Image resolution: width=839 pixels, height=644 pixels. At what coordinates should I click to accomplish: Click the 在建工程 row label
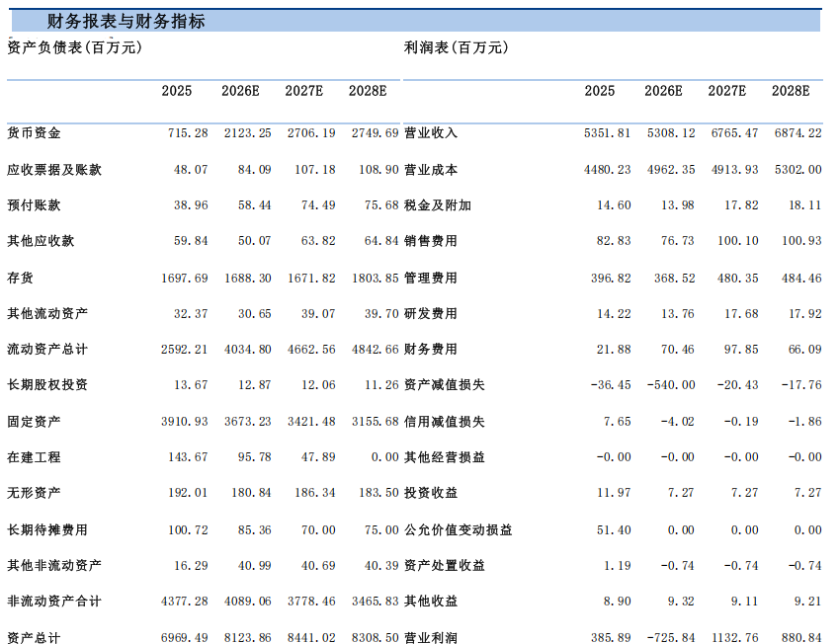click(34, 457)
